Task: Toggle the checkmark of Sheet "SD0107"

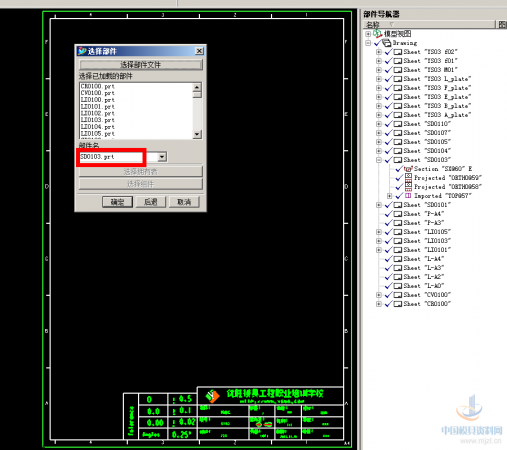Action: point(388,133)
